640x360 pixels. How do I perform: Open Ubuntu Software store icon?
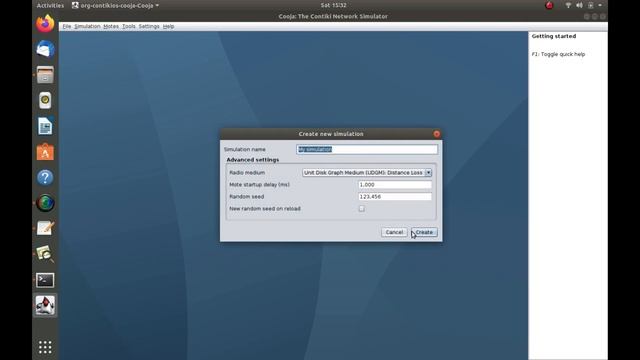[x=45, y=152]
